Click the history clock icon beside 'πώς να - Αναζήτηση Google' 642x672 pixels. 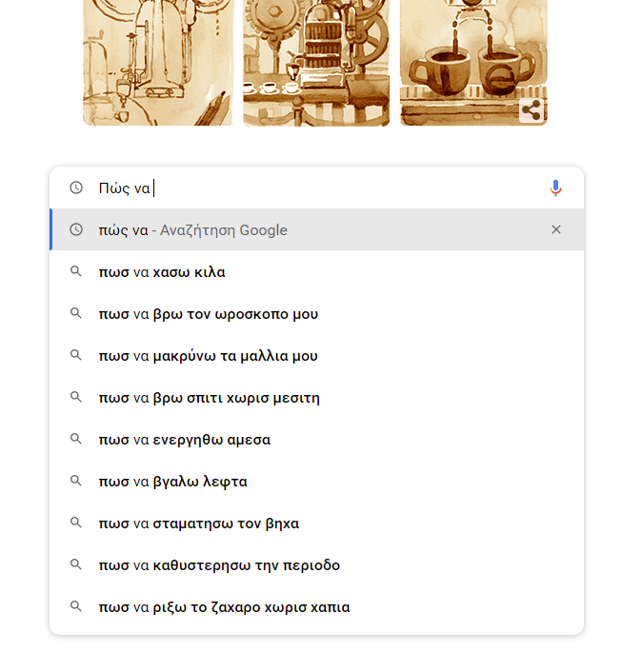(x=76, y=229)
